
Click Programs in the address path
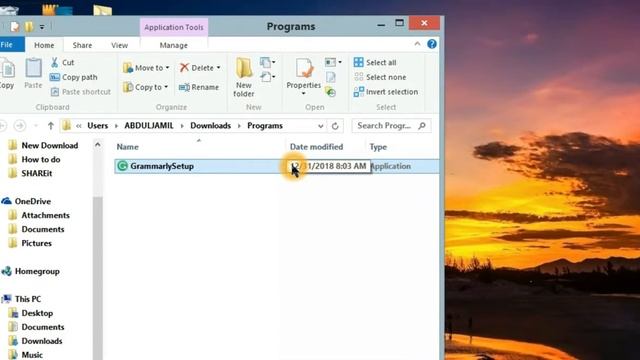coord(265,126)
